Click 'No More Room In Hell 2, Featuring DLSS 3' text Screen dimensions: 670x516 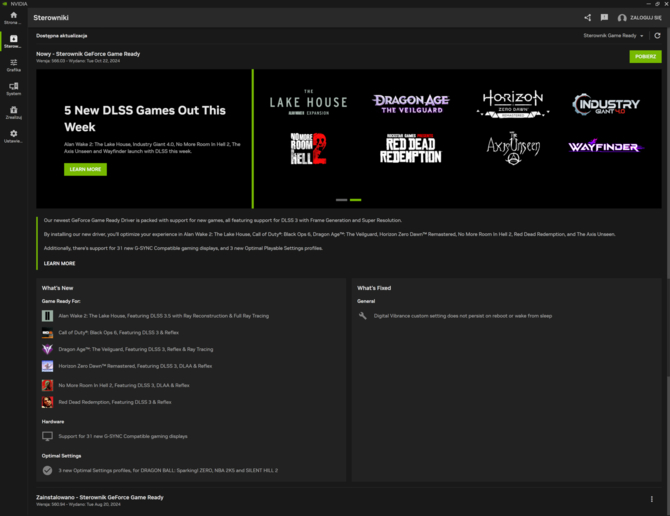pyautogui.click(x=124, y=385)
